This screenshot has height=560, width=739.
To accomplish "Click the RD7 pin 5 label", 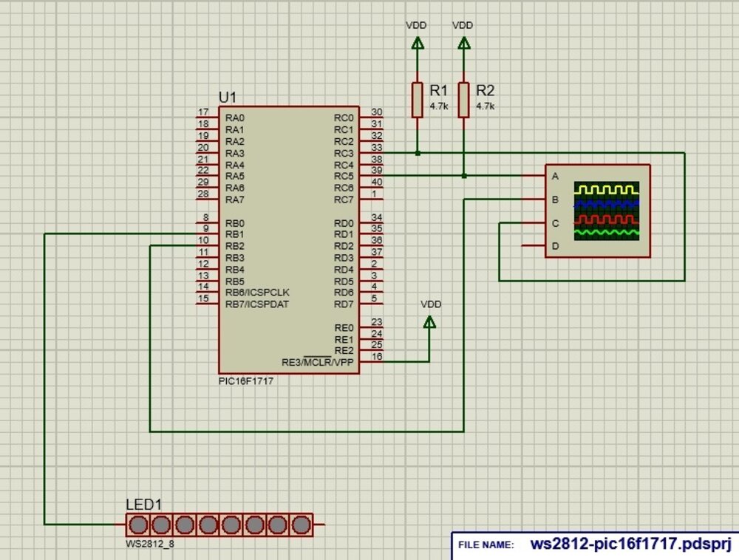I will tap(344, 304).
